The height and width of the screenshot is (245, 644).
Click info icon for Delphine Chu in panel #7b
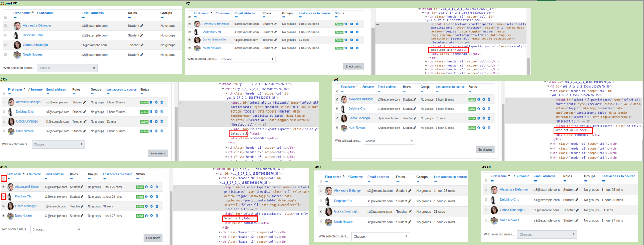click(151, 112)
